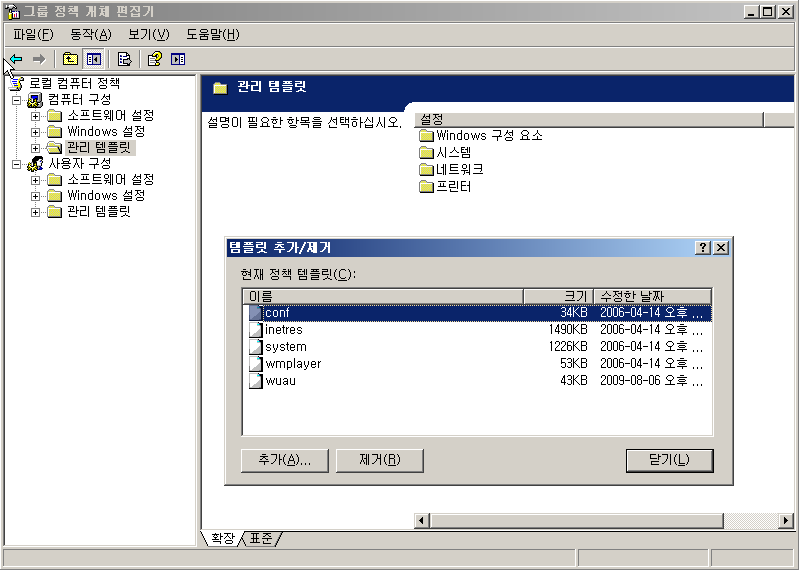Viewport: 799px width, 570px height.
Task: Click the conf template file icon
Action: tap(255, 313)
